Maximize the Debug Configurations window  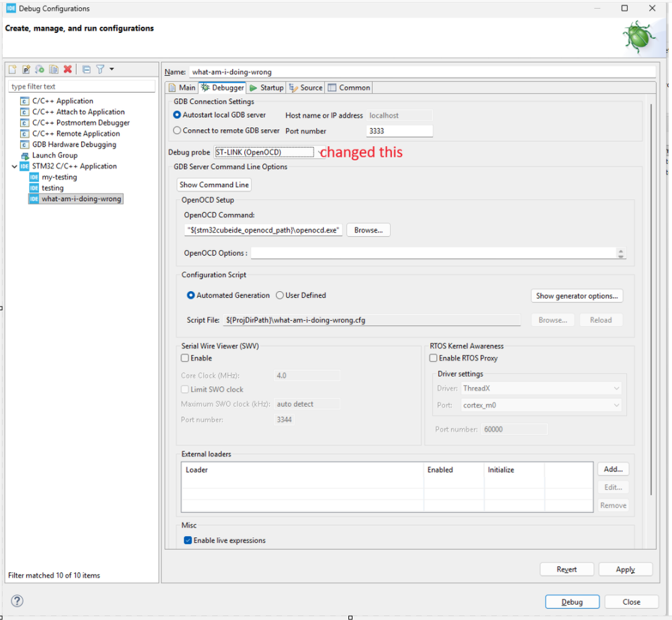[x=624, y=8]
